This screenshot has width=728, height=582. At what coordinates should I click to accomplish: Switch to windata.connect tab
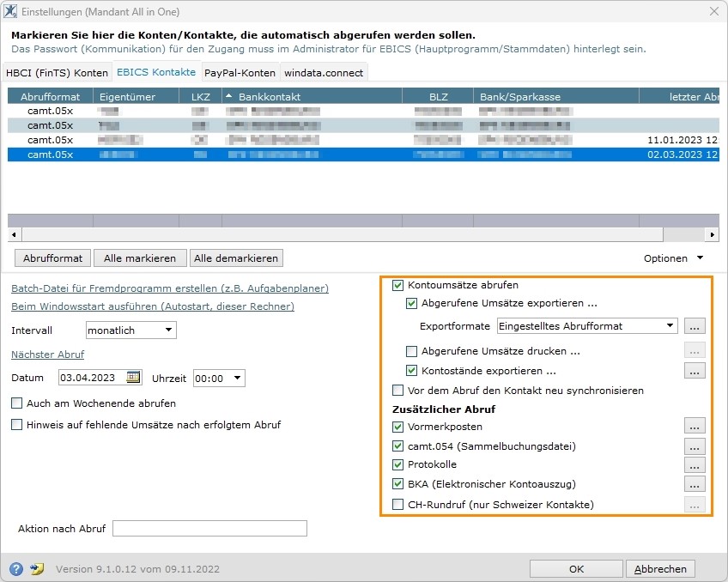pyautogui.click(x=324, y=73)
